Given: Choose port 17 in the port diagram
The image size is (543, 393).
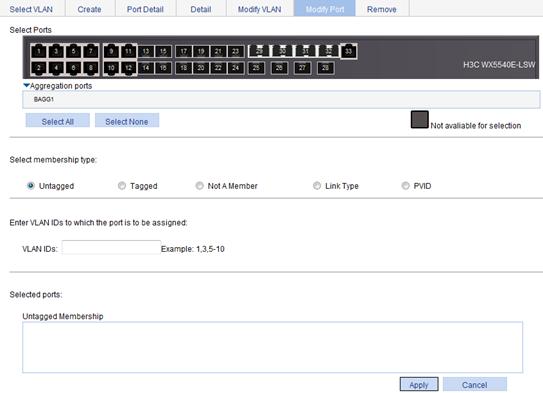Looking at the screenshot, I should click(x=184, y=52).
